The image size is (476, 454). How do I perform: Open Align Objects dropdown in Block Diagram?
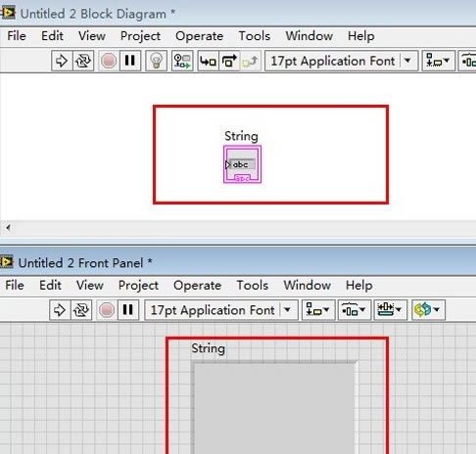pos(438,61)
